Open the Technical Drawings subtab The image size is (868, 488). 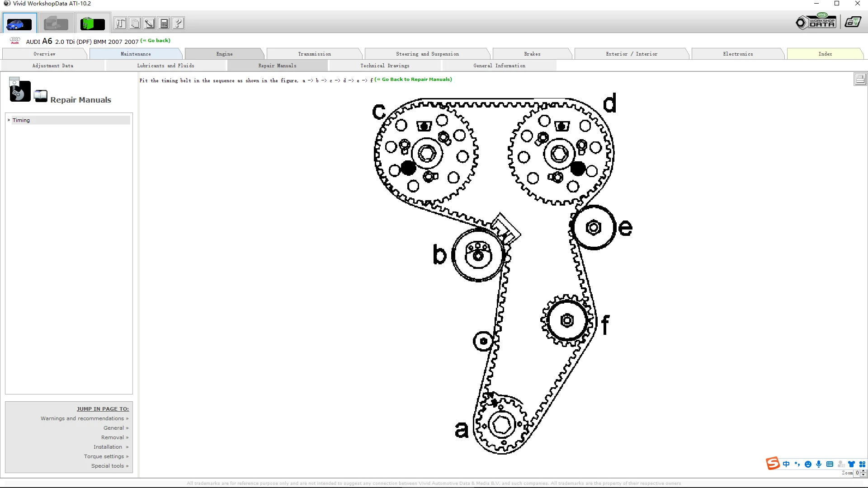[x=385, y=66]
